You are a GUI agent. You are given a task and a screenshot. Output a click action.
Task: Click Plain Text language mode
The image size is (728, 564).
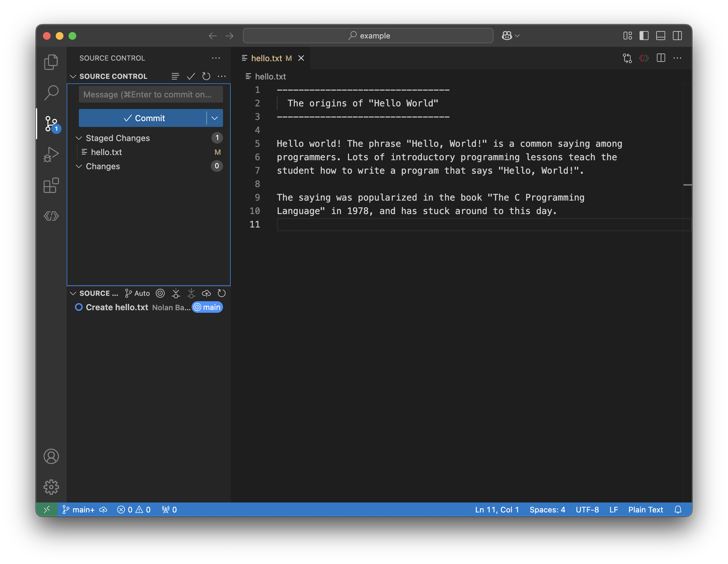click(x=646, y=510)
